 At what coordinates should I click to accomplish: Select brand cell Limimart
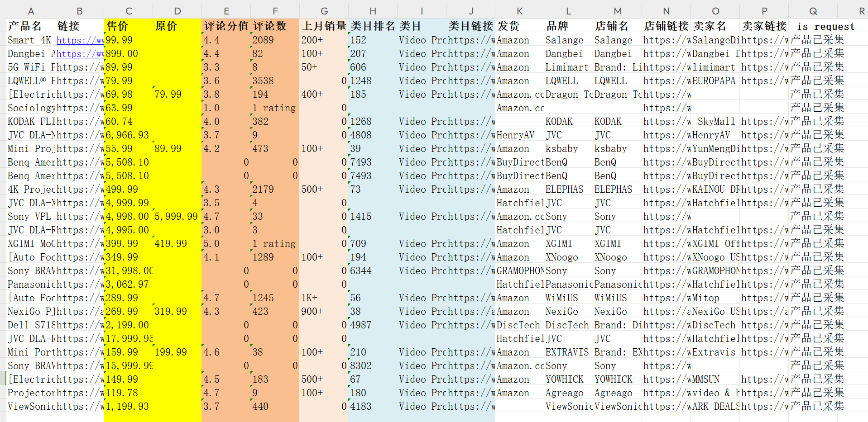[x=569, y=67]
